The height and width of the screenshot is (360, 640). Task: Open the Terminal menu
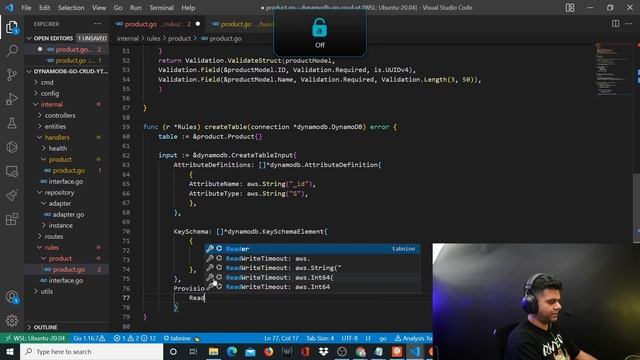[161, 7]
